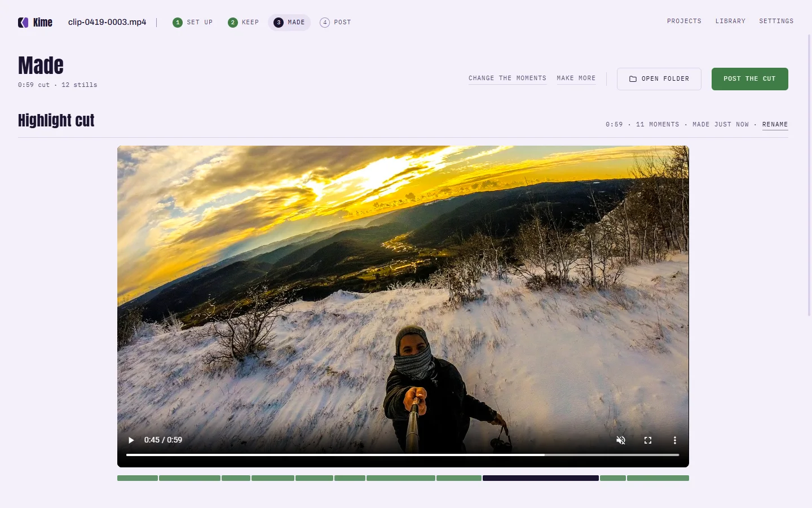Click Change the Moments link
The width and height of the screenshot is (812, 508).
(x=507, y=78)
